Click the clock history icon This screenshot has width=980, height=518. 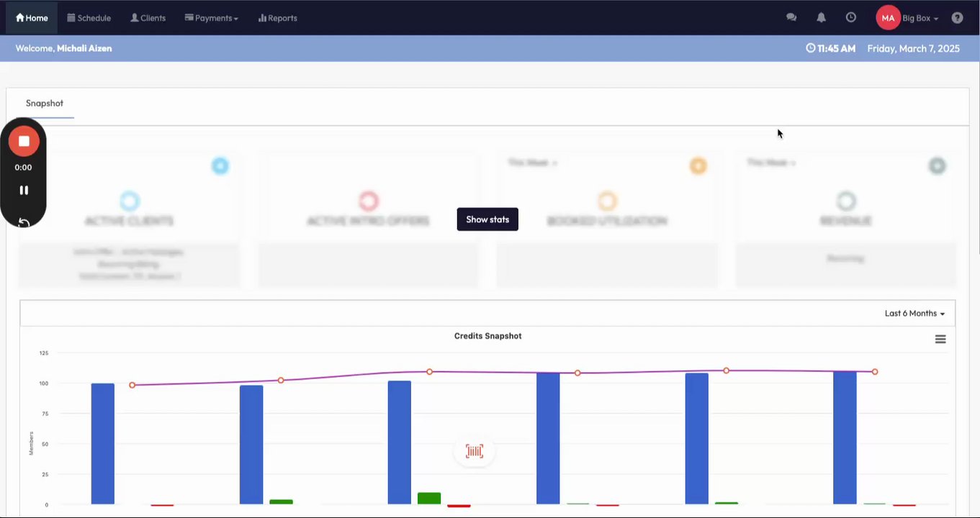pyautogui.click(x=851, y=17)
